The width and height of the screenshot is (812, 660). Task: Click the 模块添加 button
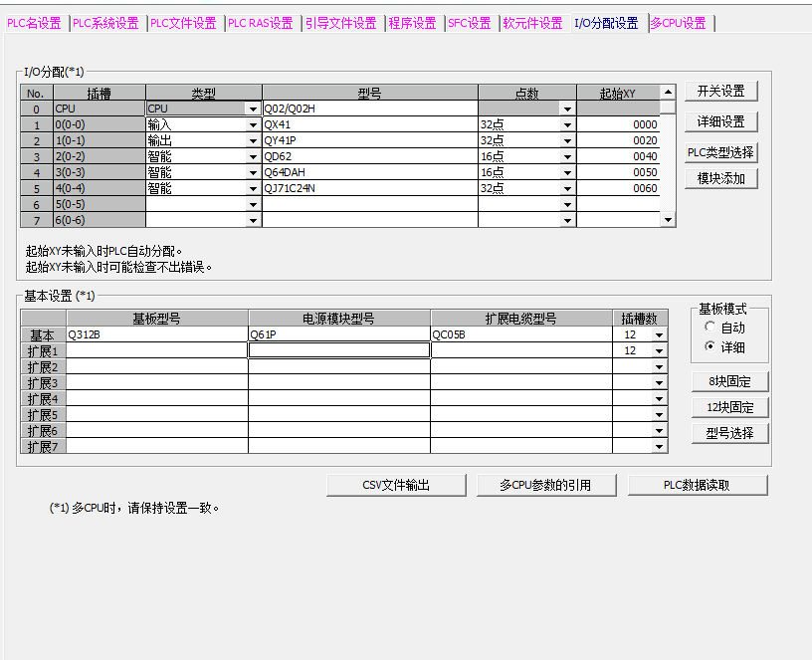pyautogui.click(x=720, y=178)
